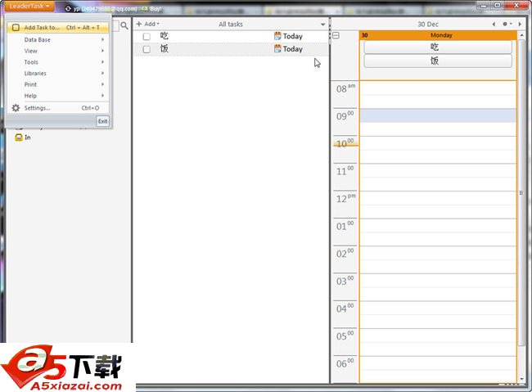Open the View submenu
The width and height of the screenshot is (532, 392).
[58, 51]
